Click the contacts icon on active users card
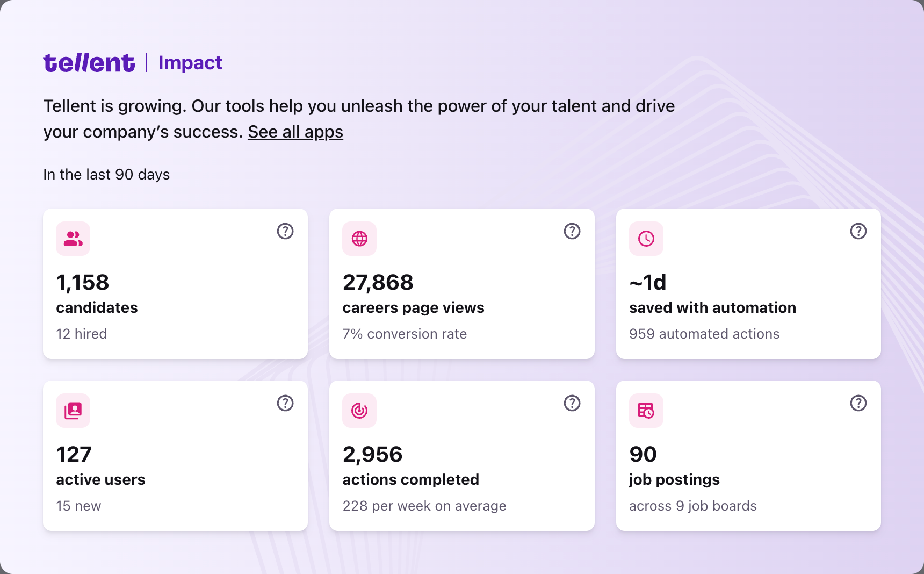The image size is (924, 574). pos(73,411)
